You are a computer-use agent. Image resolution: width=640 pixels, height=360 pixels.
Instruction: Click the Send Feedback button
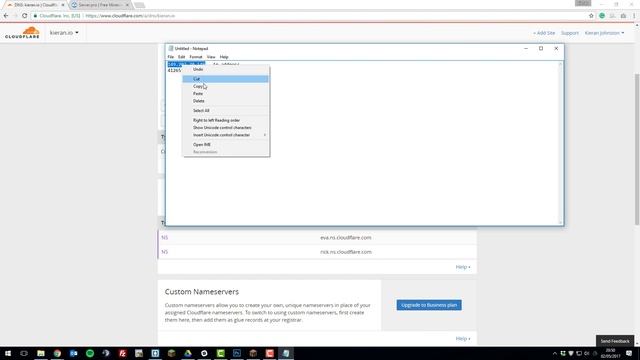615,341
